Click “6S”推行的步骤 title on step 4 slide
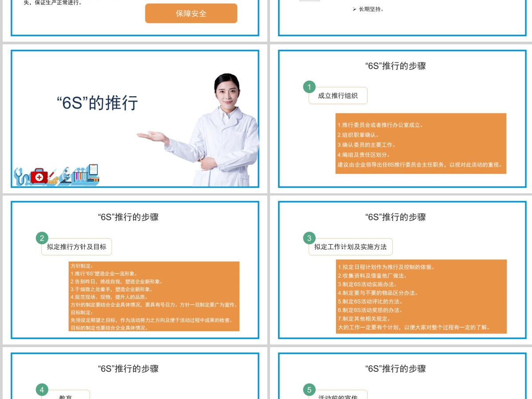The width and height of the screenshot is (532, 399). (x=128, y=369)
